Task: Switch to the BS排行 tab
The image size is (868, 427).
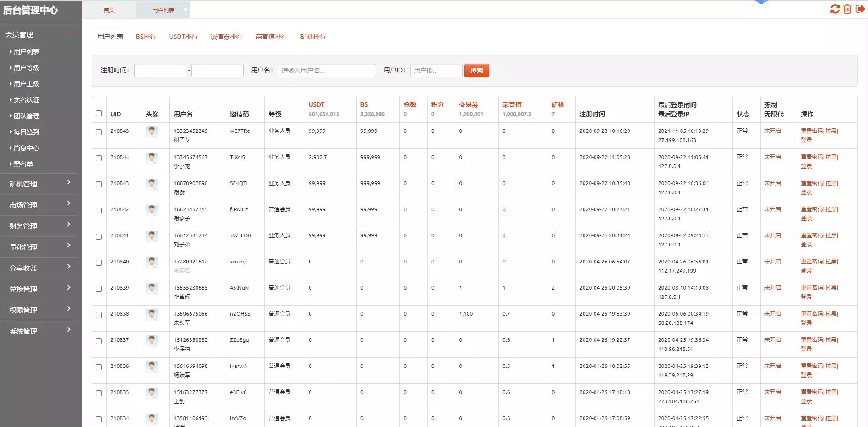Action: (146, 37)
